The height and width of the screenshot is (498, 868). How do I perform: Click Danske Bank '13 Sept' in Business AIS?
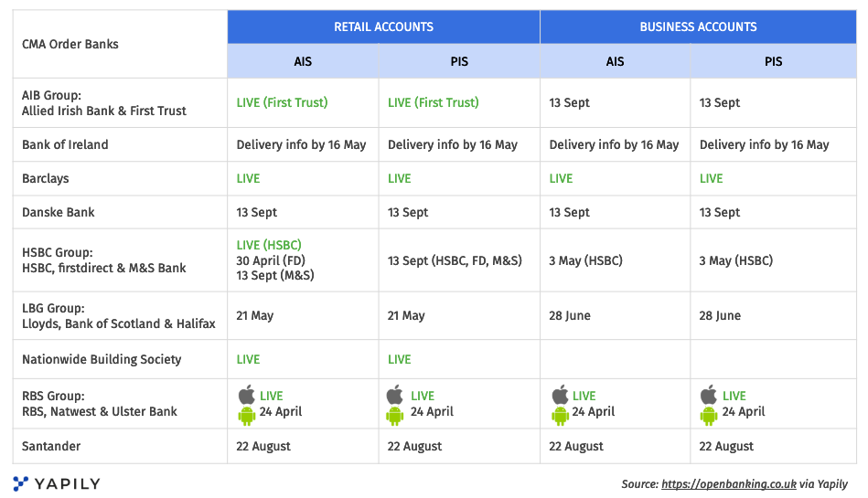coord(569,213)
